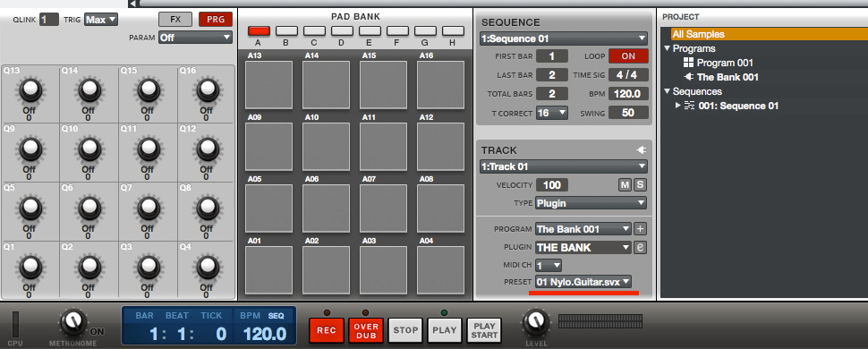This screenshot has height=349, width=868.
Task: Click the Q1 knob
Action: (x=30, y=268)
